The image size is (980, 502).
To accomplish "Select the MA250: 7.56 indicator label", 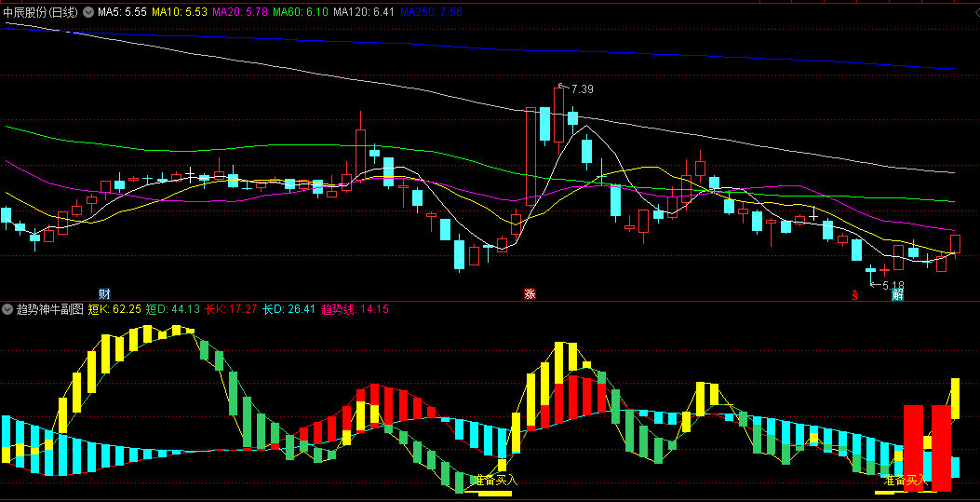I will pos(431,11).
